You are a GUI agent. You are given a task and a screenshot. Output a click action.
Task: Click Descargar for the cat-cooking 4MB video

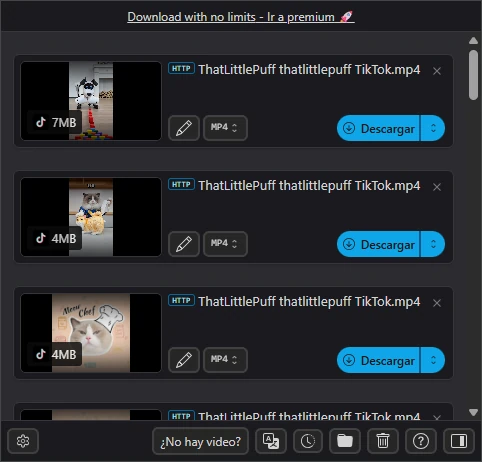tap(378, 244)
